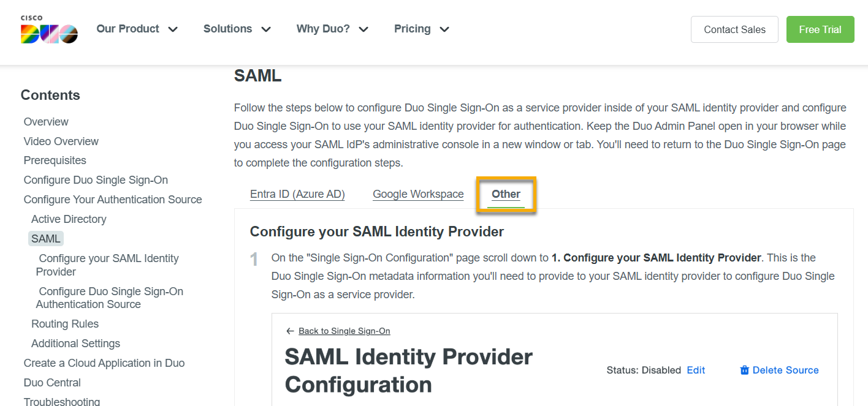Select Configure your SAML Identity Provider in sidebar
868x406 pixels.
(107, 265)
